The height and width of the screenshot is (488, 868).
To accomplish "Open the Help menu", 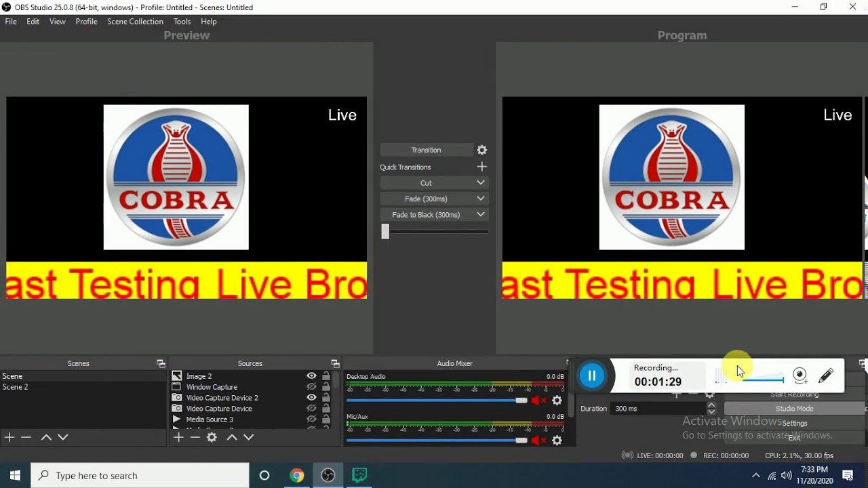I will coord(209,22).
